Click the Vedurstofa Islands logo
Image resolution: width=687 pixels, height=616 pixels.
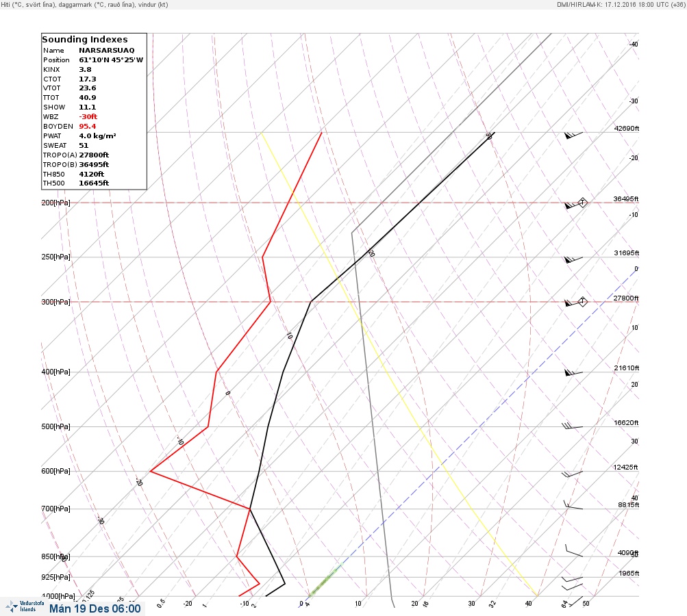(25, 606)
